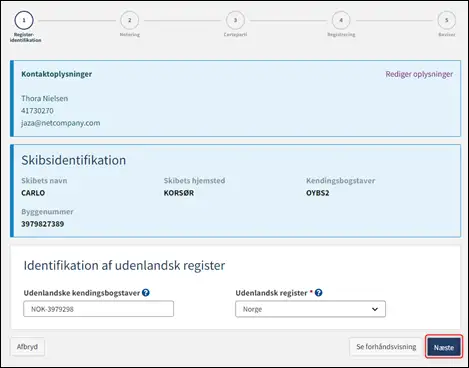Screen dimensions: 469x368
Task: Click the email jaza@netcompany.com
Action: (x=61, y=123)
